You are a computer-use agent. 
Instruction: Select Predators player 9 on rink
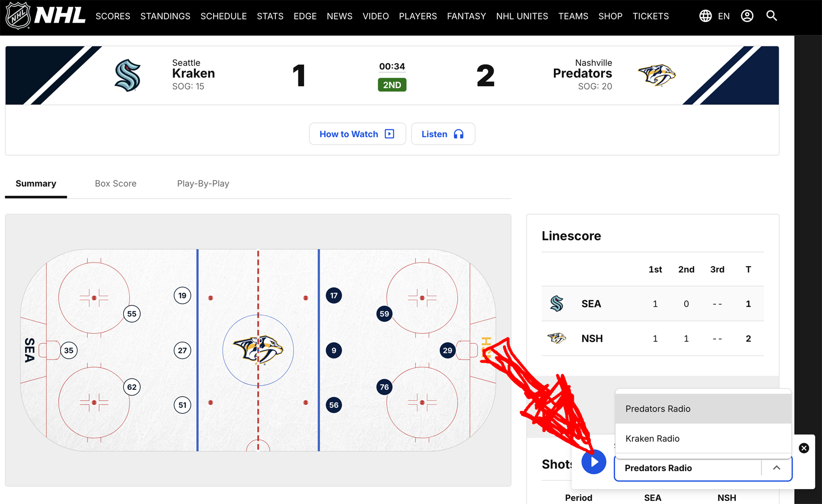click(334, 350)
